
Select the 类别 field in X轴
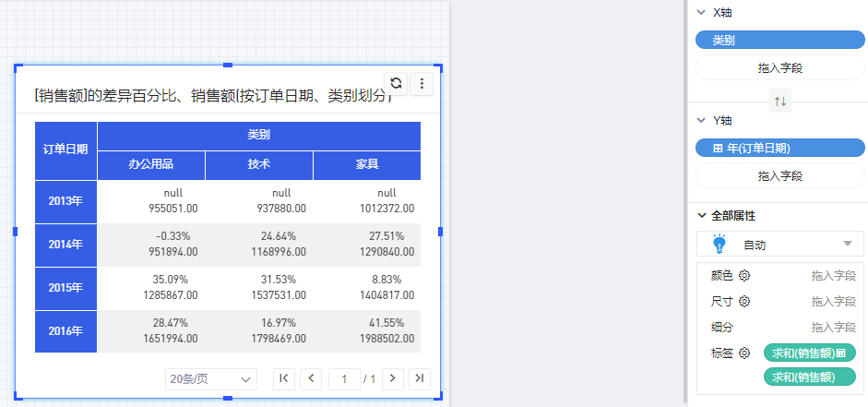779,41
